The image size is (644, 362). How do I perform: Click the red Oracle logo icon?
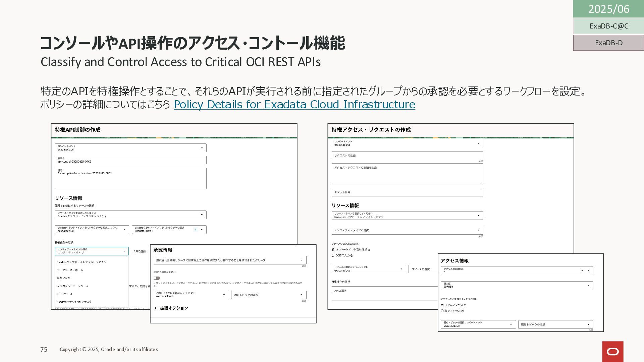pyautogui.click(x=613, y=351)
